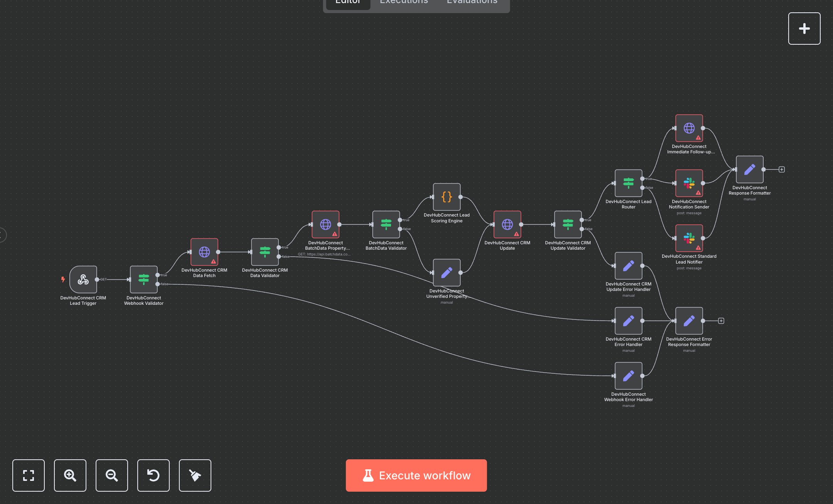Click the tidy up workflow broom icon

[195, 475]
